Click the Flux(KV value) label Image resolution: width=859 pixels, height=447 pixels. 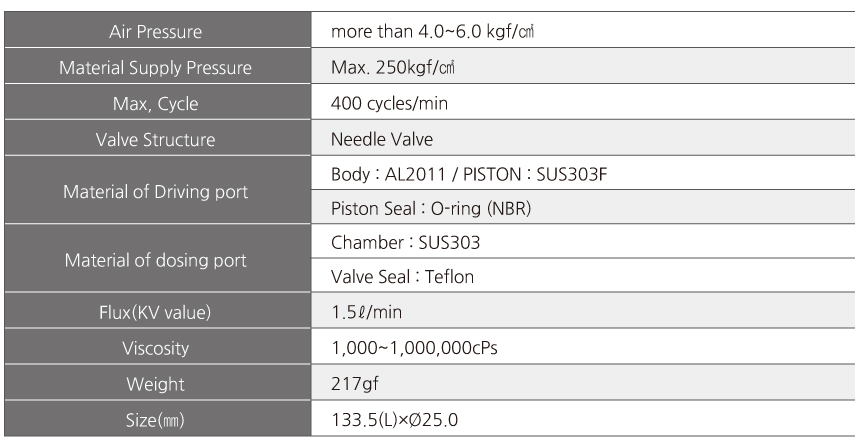tap(155, 312)
